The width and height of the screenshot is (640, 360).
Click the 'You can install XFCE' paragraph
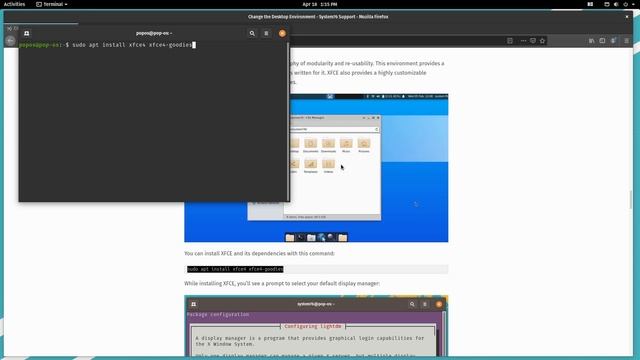[x=259, y=253]
